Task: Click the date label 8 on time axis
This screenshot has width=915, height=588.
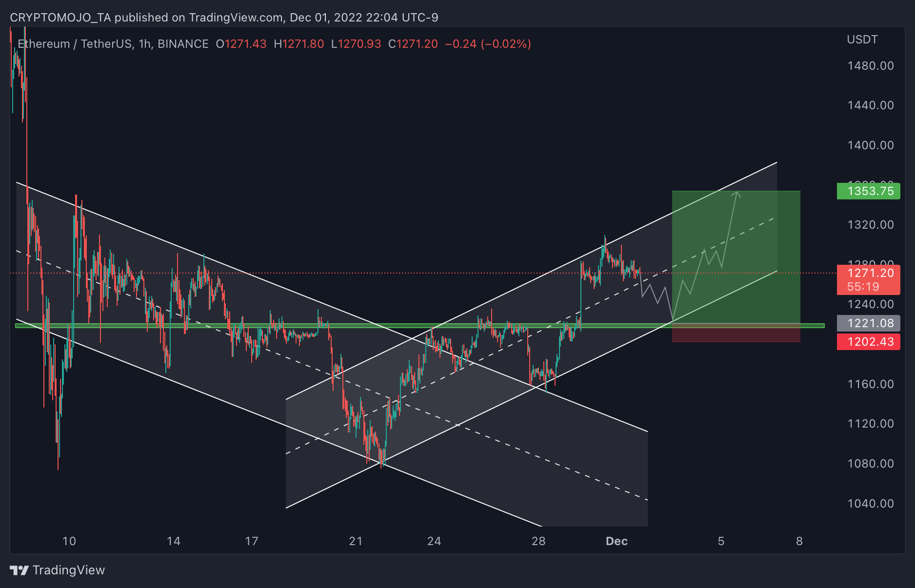Action: tap(799, 541)
